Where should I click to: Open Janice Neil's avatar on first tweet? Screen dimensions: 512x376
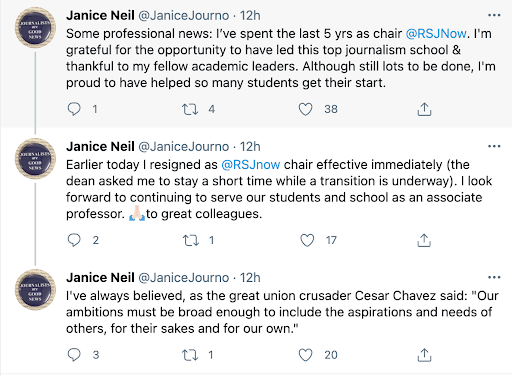tap(35, 27)
